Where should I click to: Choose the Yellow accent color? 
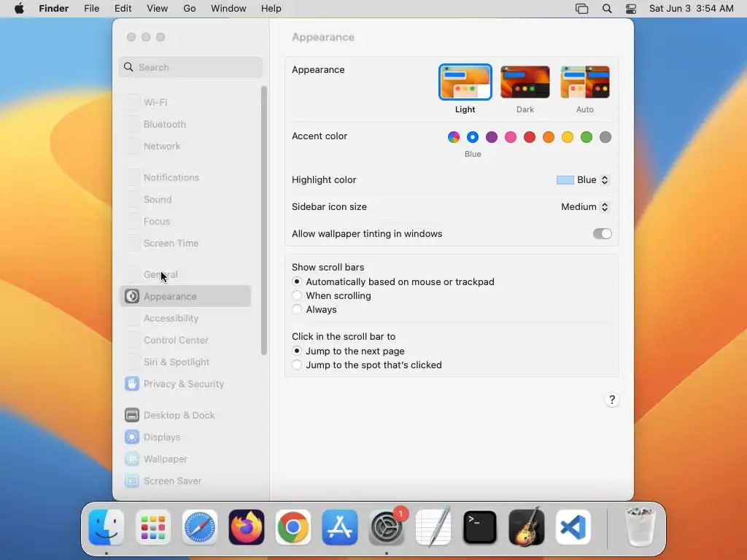click(568, 137)
